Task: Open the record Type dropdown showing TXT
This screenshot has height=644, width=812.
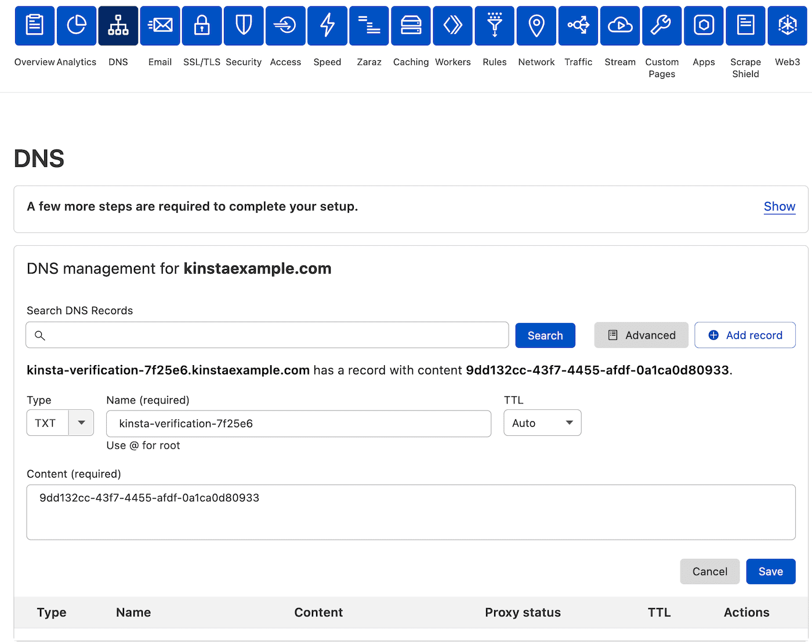Action: point(60,423)
